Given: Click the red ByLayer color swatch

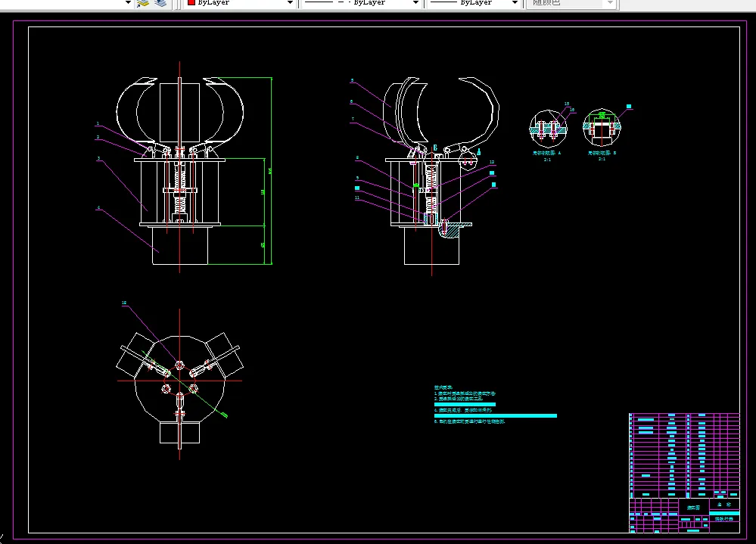Looking at the screenshot, I should pos(191,2).
